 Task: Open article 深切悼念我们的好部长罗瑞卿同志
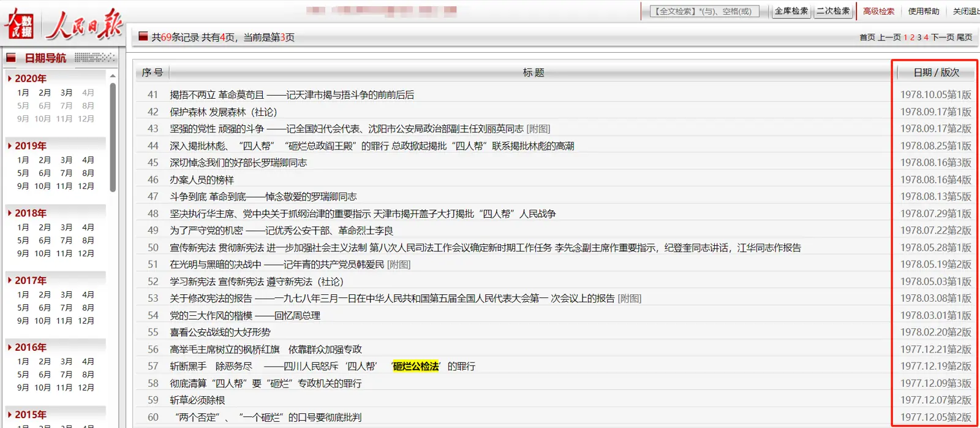tap(238, 163)
